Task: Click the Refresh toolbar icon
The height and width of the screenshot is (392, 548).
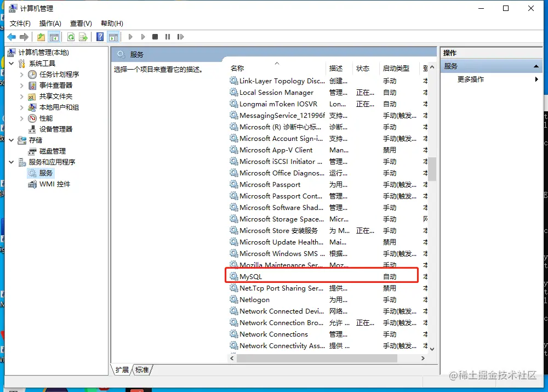Action: (x=71, y=37)
